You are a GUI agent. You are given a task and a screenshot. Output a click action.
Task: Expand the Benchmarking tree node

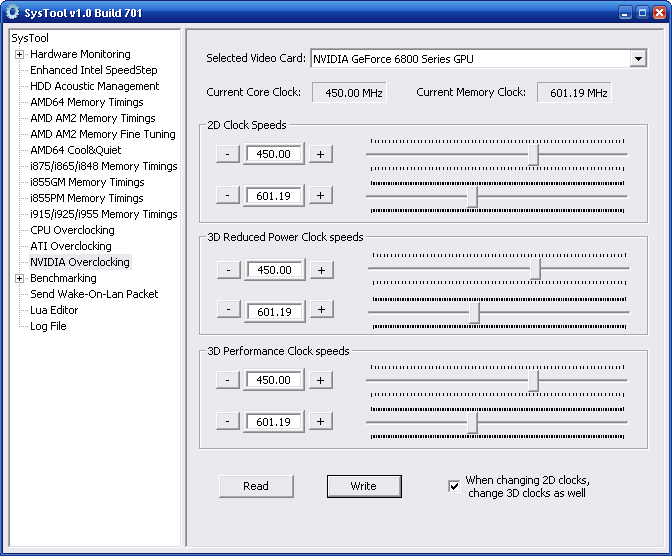19,278
